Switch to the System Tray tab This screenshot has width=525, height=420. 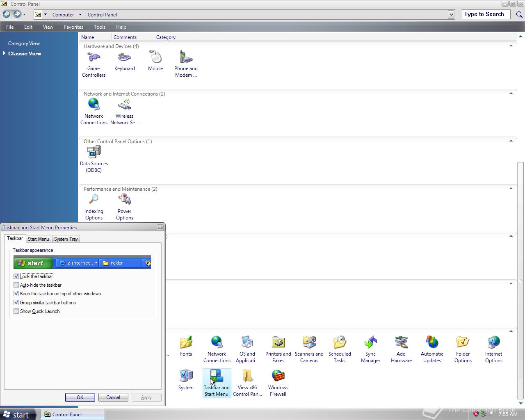(x=66, y=239)
